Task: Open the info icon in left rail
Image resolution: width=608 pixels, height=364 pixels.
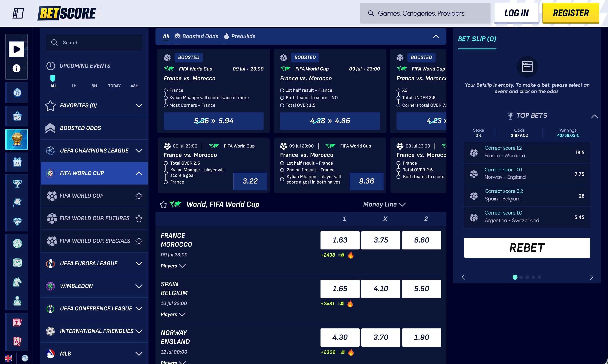Action: click(17, 68)
